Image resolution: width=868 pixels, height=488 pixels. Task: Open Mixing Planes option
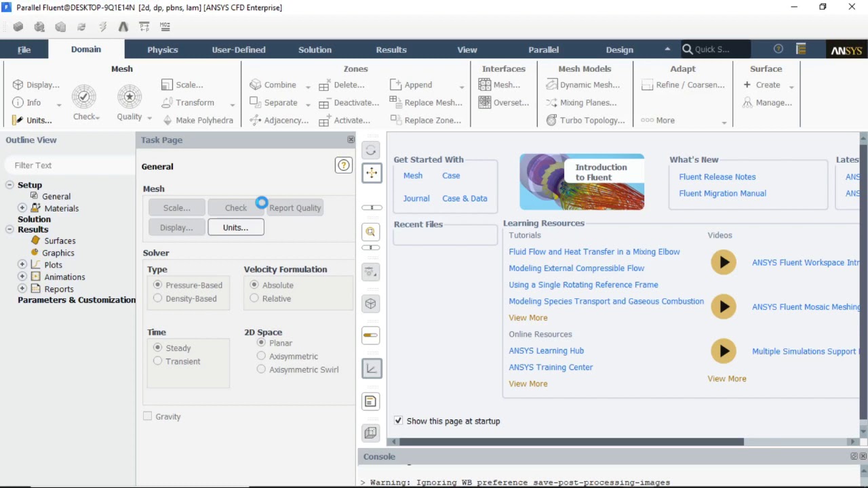pyautogui.click(x=581, y=102)
